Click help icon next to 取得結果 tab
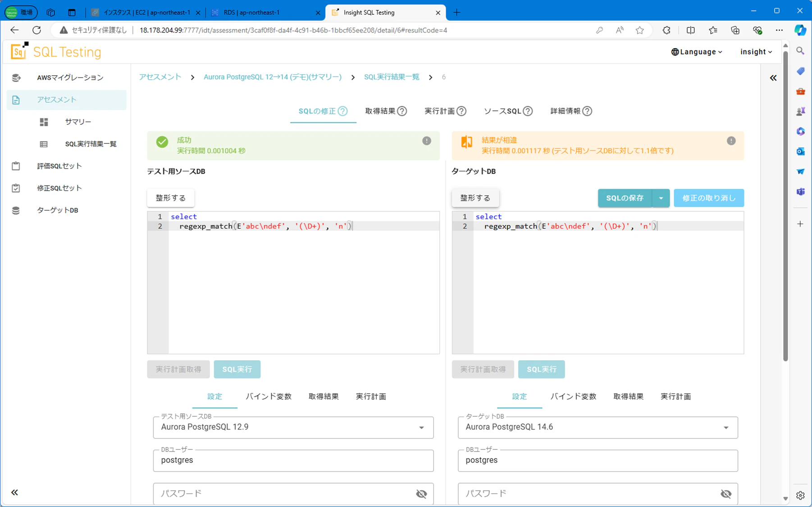This screenshot has width=812, height=507. point(402,111)
